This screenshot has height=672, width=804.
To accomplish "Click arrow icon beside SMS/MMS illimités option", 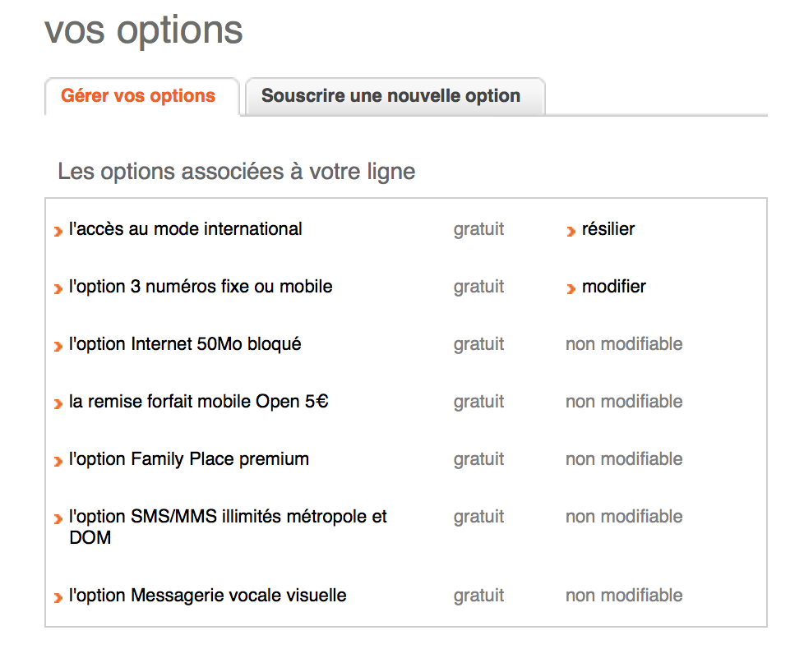I will (x=58, y=519).
